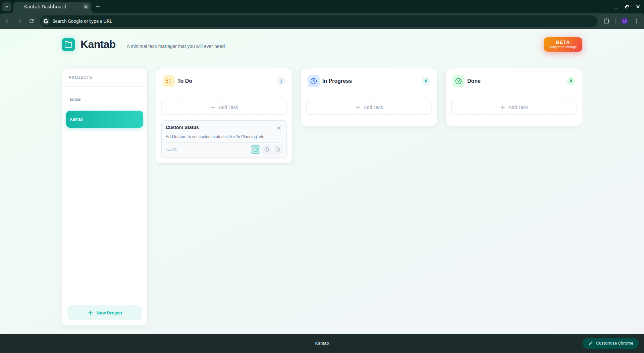This screenshot has width=644, height=353.
Task: Add a task to the In Progress column
Action: [x=369, y=107]
